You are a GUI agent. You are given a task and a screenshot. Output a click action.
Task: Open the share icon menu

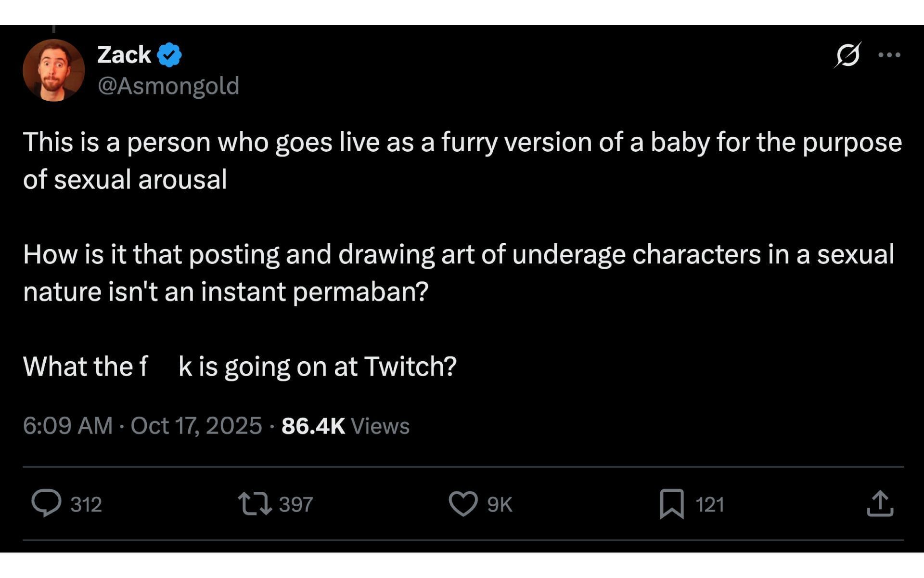(x=880, y=504)
